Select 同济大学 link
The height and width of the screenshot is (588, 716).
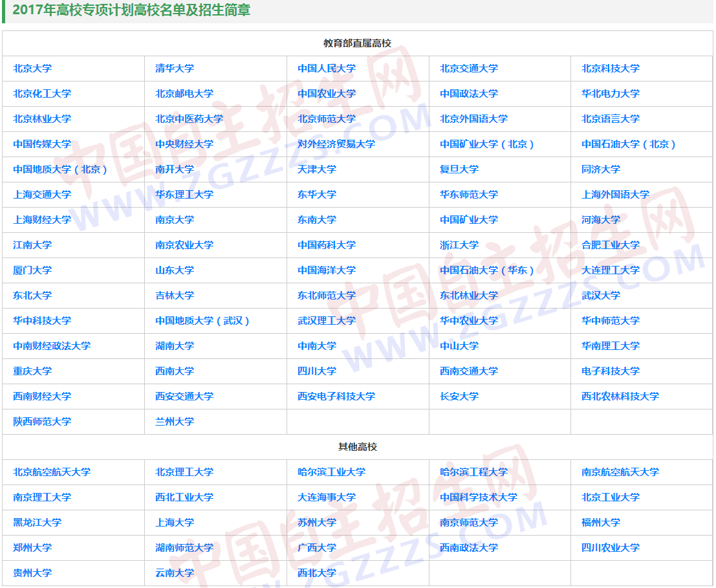(601, 169)
